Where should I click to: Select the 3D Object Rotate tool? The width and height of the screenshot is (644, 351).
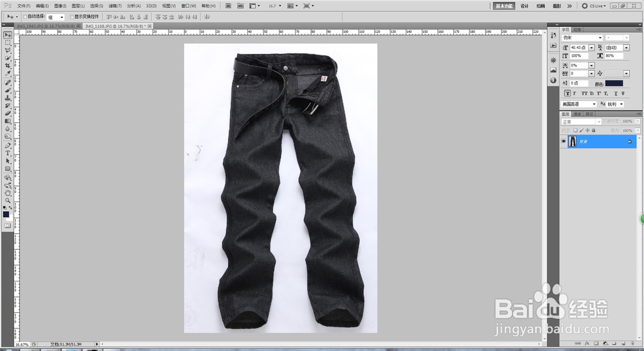click(7, 178)
